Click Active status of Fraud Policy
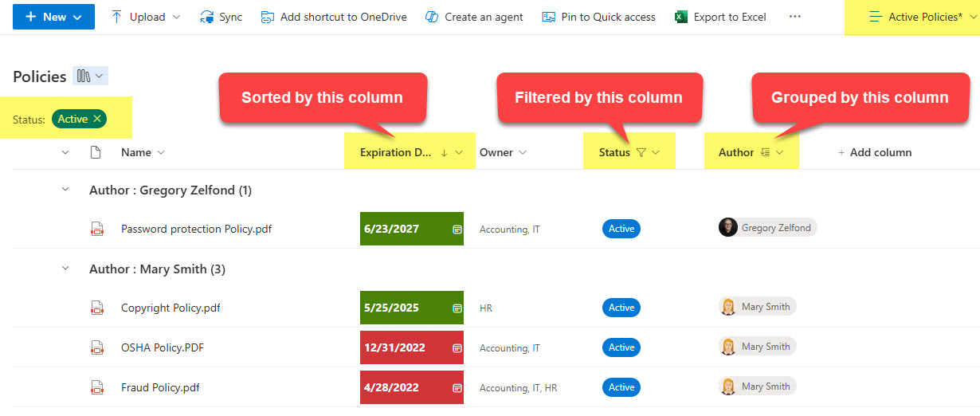This screenshot has width=980, height=416. pos(621,387)
